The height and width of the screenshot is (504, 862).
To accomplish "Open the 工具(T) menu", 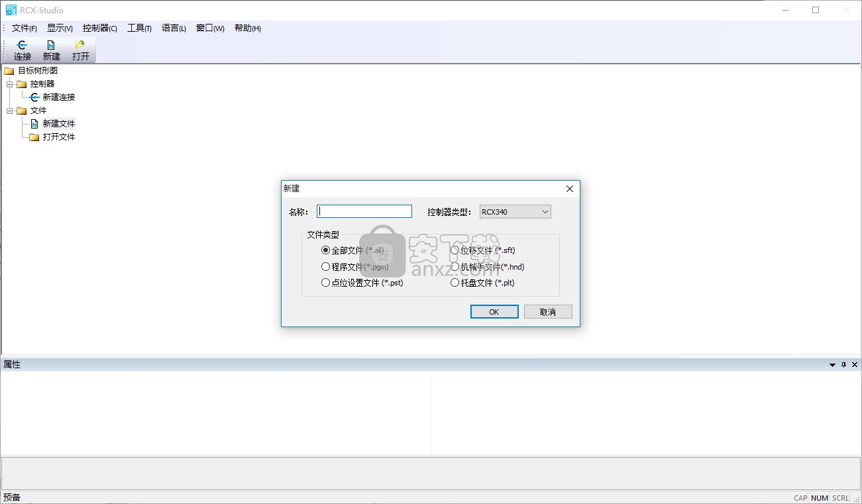I will click(x=139, y=28).
